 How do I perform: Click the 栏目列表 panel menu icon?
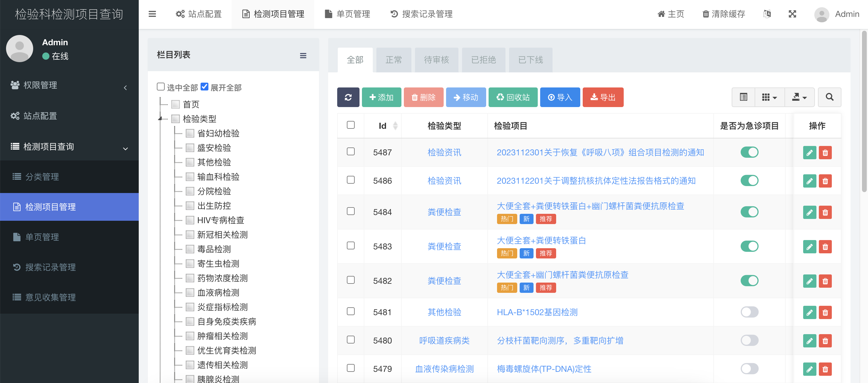pos(303,55)
